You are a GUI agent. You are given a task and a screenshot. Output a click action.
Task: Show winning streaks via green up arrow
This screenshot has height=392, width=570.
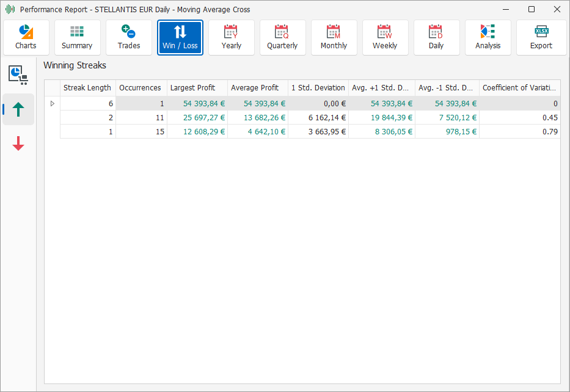18,109
